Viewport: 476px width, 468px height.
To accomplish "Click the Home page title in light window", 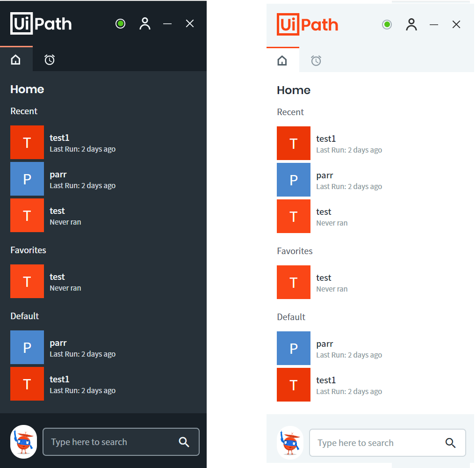I will point(294,90).
